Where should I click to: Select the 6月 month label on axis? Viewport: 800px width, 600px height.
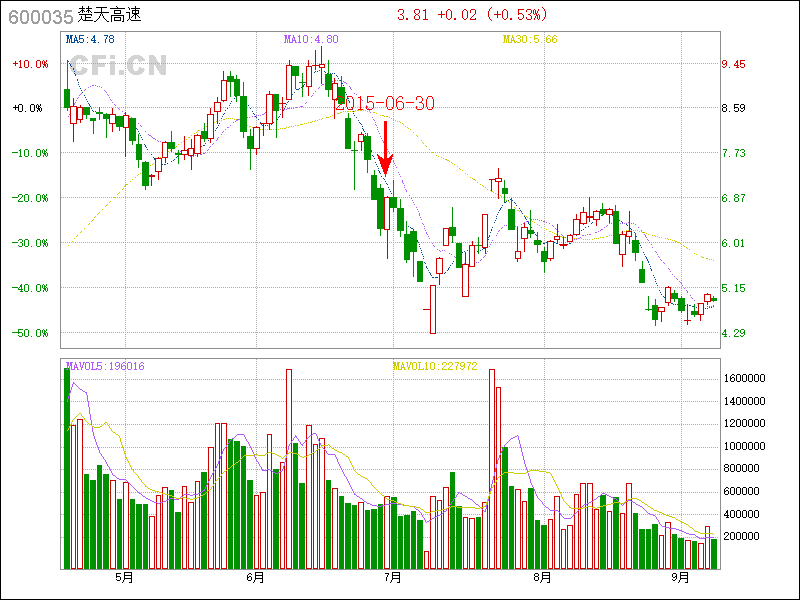point(255,577)
